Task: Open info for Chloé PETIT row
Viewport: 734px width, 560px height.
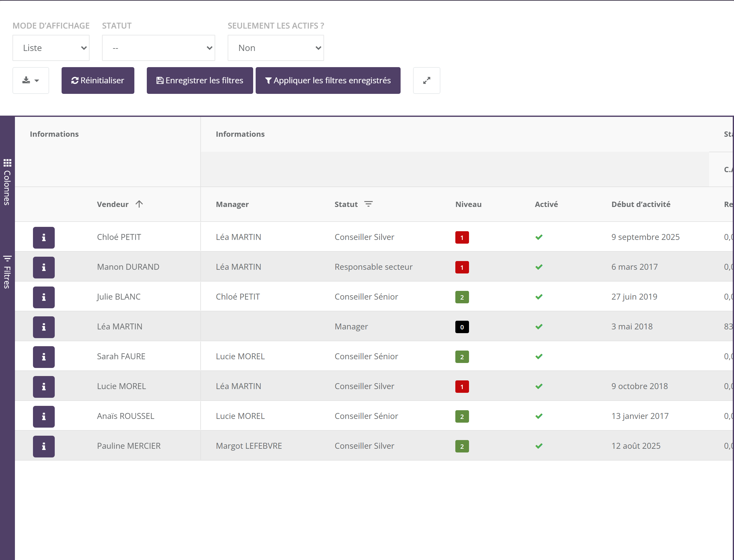Action: (44, 238)
